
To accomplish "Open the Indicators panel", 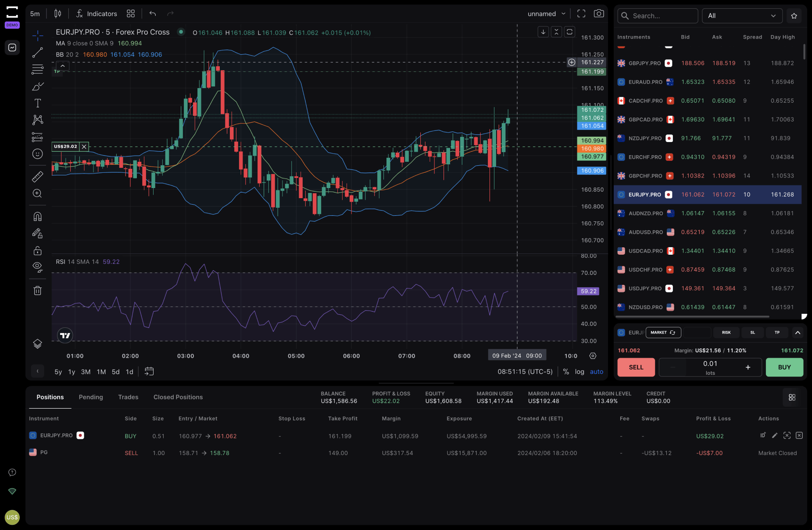I will [x=97, y=14].
